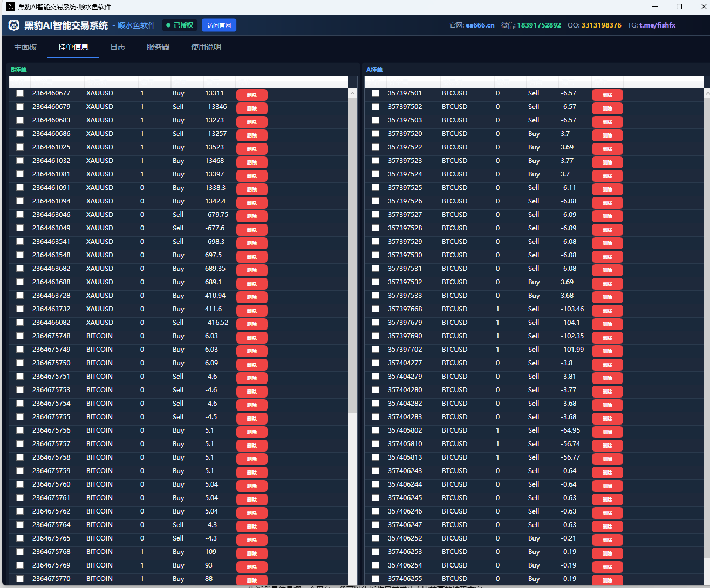This screenshot has height=588, width=710.
Task: Click the value 1342.4 in the B list
Action: tap(215, 201)
